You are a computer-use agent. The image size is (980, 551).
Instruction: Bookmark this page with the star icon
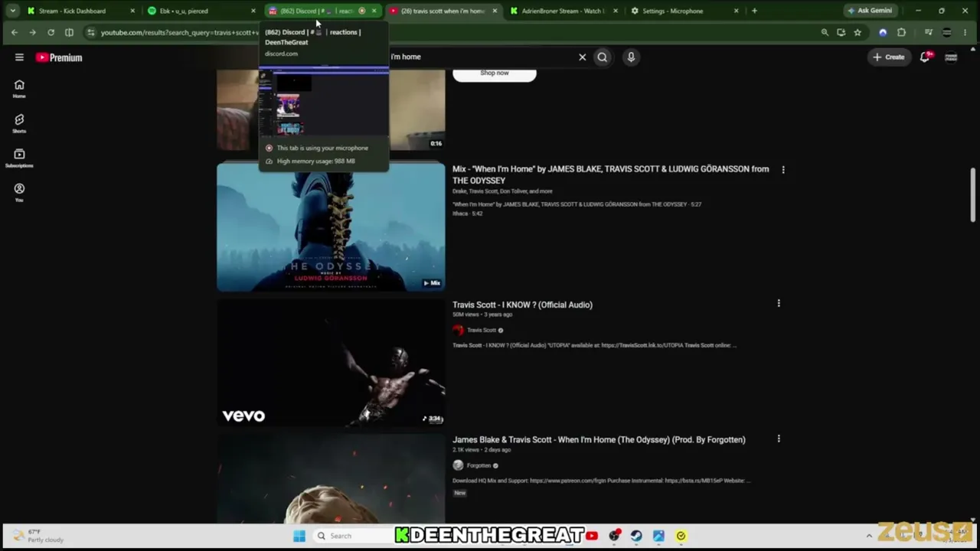[x=857, y=32]
